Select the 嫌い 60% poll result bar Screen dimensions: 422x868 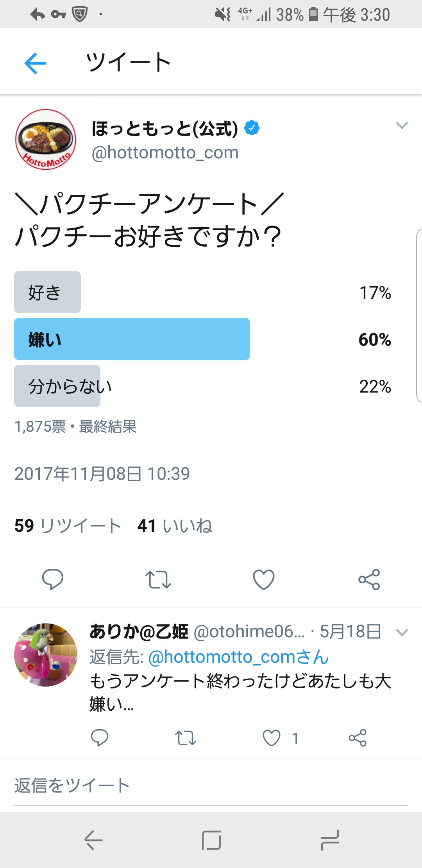pos(132,339)
